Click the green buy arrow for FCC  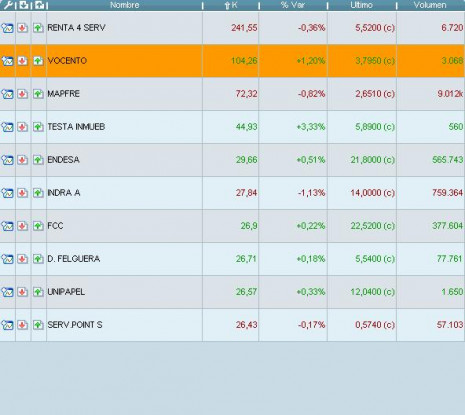38,226
